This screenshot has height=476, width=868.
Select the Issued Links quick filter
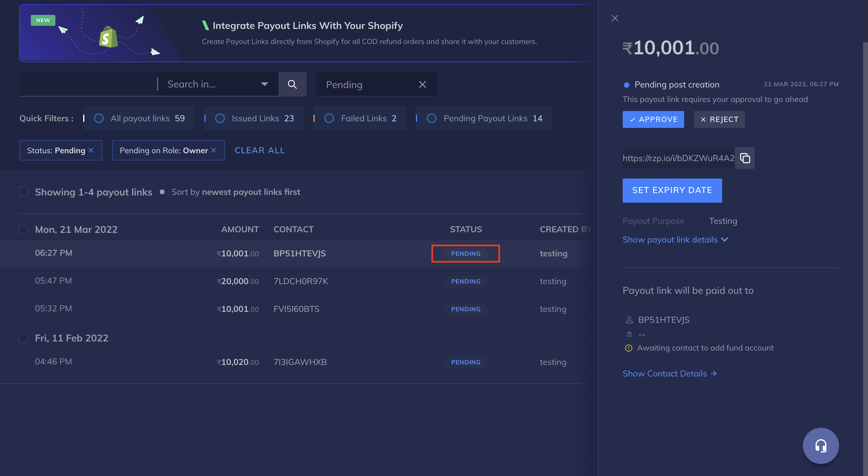click(220, 119)
